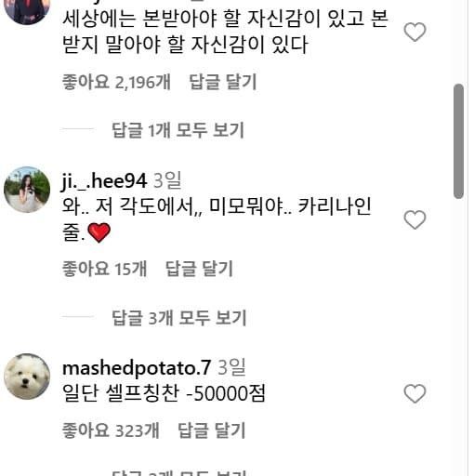Open mashedpotato.7's white puppy avatar
The image size is (474, 476).
[27, 377]
